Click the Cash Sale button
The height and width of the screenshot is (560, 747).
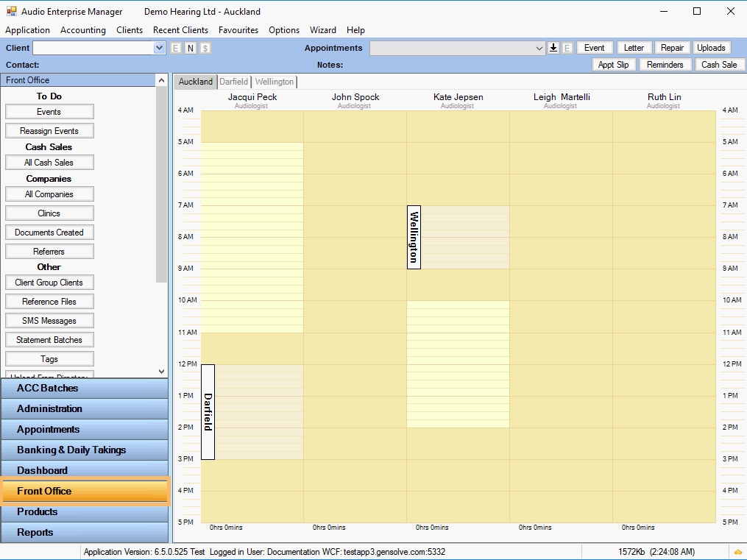pyautogui.click(x=718, y=65)
